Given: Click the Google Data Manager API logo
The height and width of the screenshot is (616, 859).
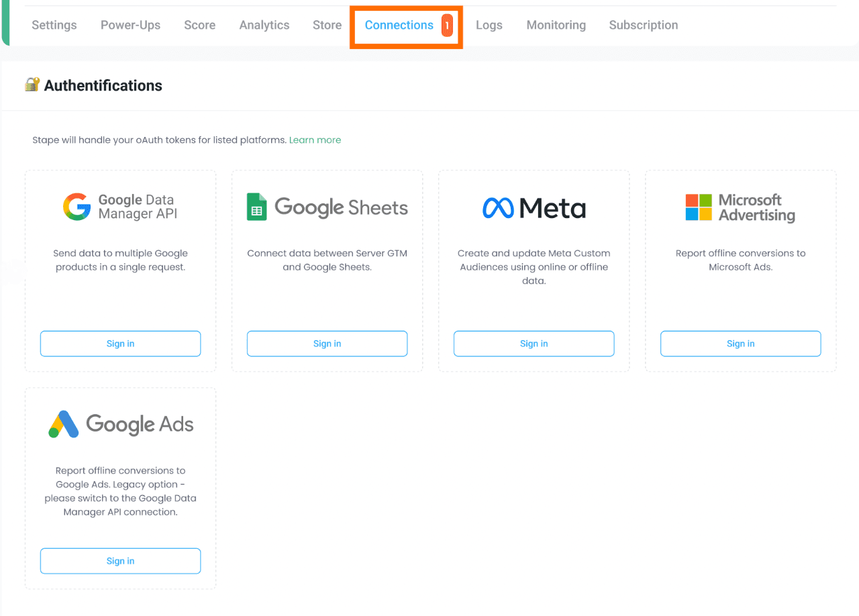Looking at the screenshot, I should (77, 207).
